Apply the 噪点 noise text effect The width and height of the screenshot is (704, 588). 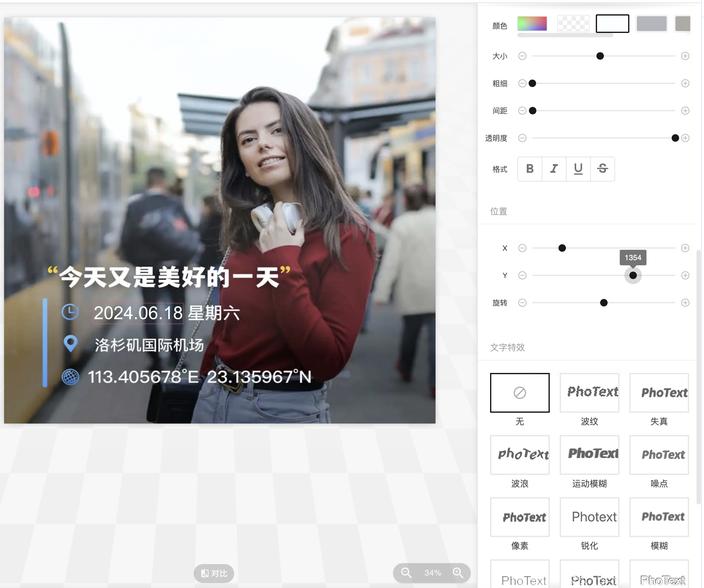659,455
